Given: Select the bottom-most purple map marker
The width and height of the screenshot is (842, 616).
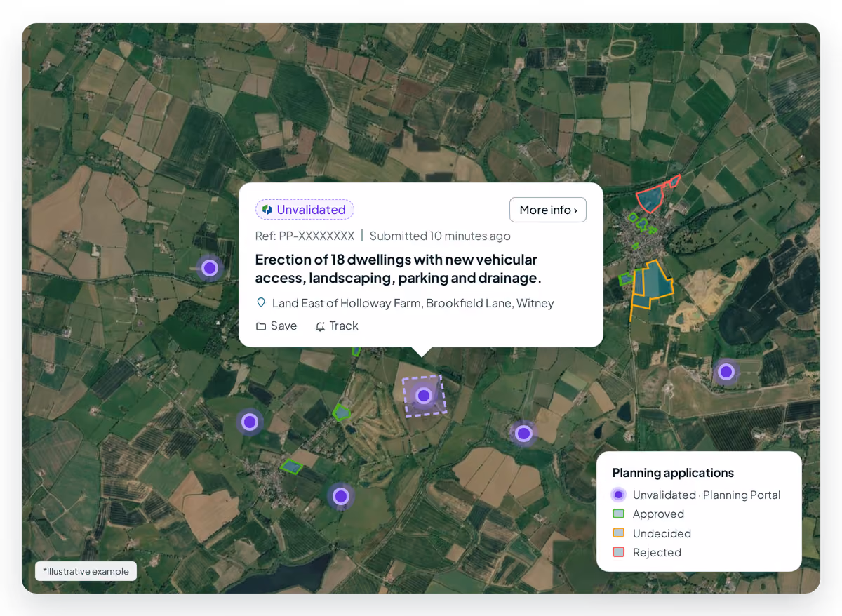Looking at the screenshot, I should pyautogui.click(x=341, y=496).
